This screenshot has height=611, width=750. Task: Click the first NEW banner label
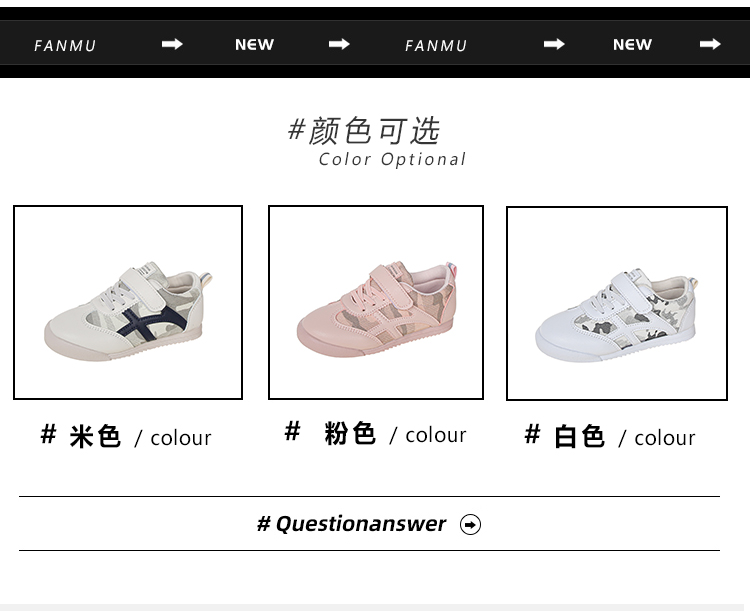254,44
